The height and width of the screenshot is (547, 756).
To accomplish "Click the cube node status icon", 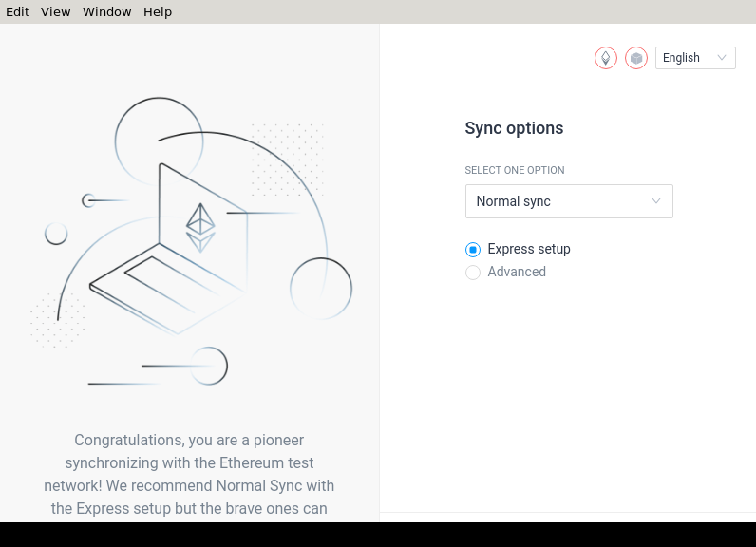I will (636, 58).
